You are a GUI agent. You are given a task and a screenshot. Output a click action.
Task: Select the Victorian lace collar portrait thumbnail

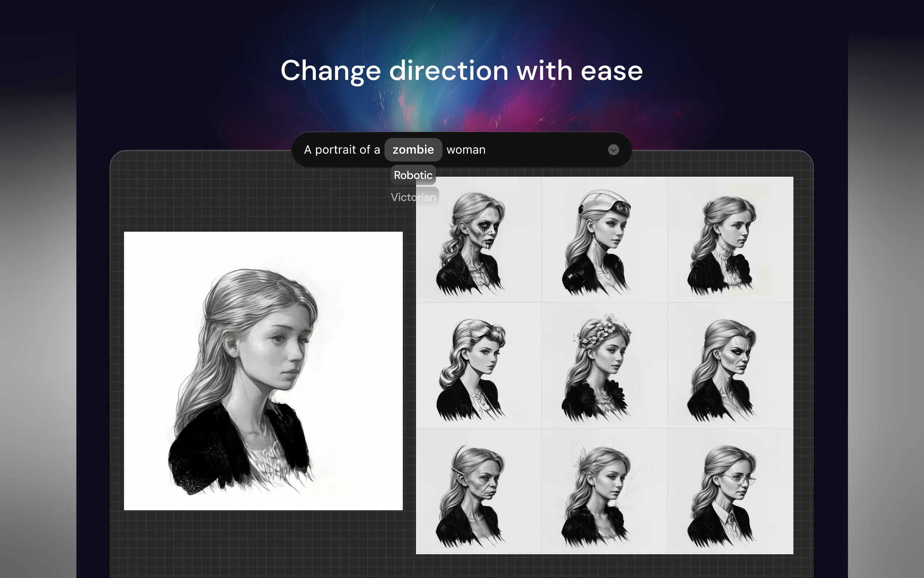pyautogui.click(x=730, y=240)
